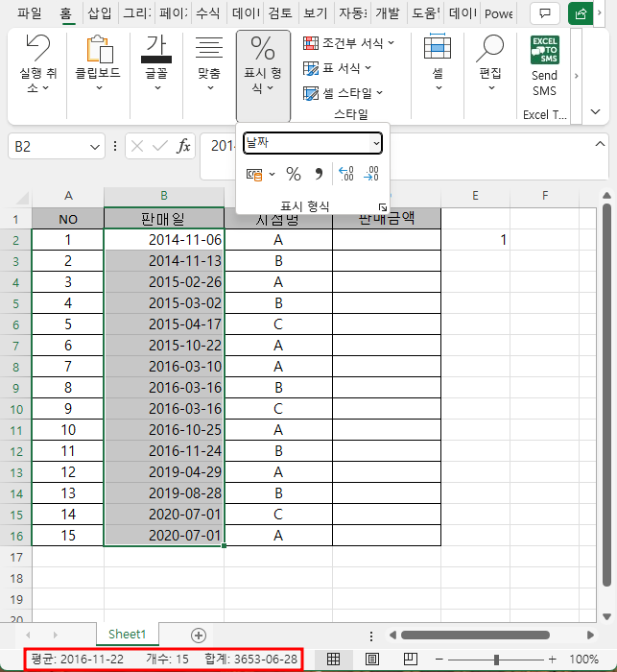The width and height of the screenshot is (617, 672).
Task: Switch to the 보기 (View) tab
Action: 316,13
